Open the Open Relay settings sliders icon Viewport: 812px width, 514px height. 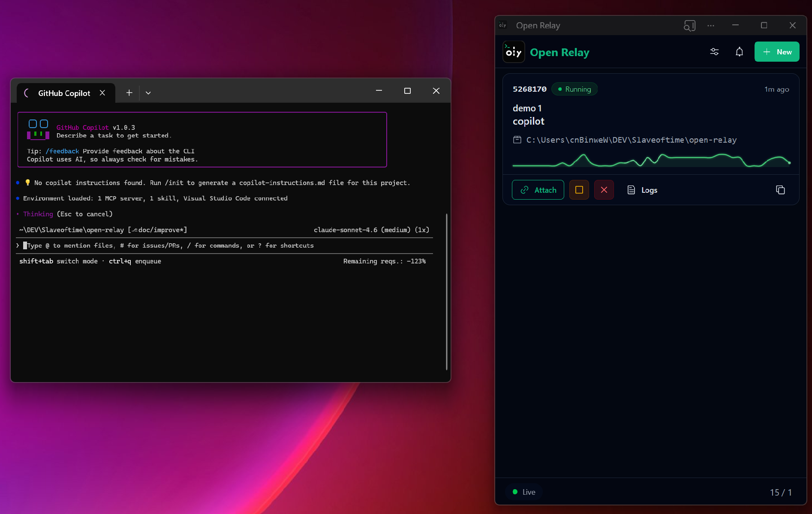714,52
